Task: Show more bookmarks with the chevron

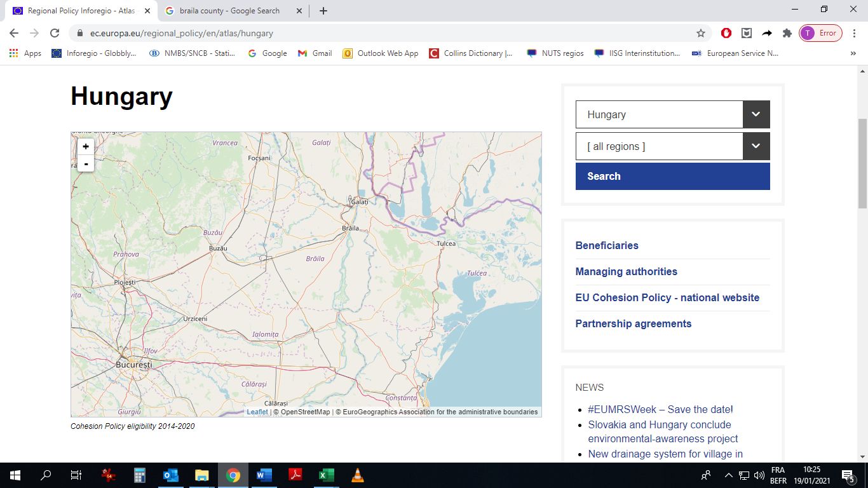Action: click(x=853, y=53)
